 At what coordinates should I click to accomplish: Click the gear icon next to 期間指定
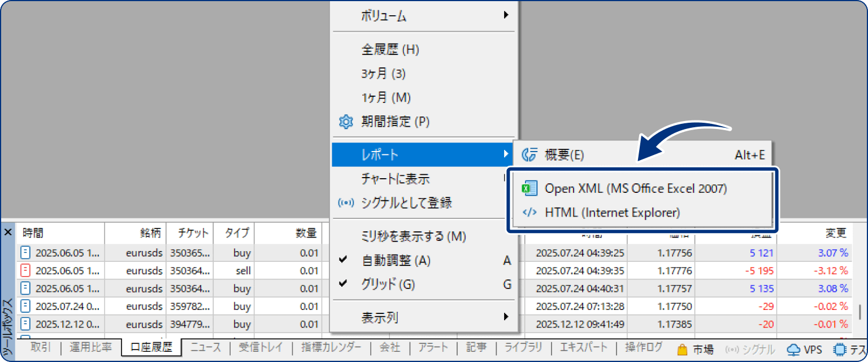tap(346, 121)
